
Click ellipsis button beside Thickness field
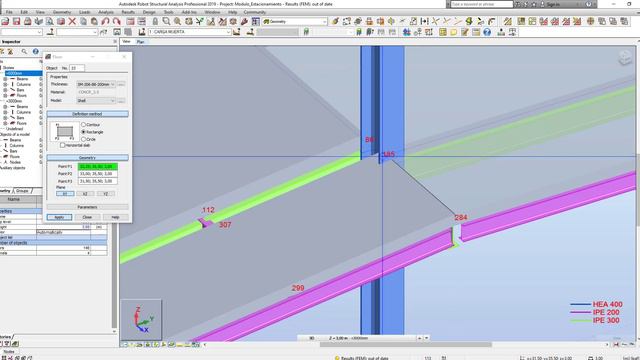coord(121,84)
